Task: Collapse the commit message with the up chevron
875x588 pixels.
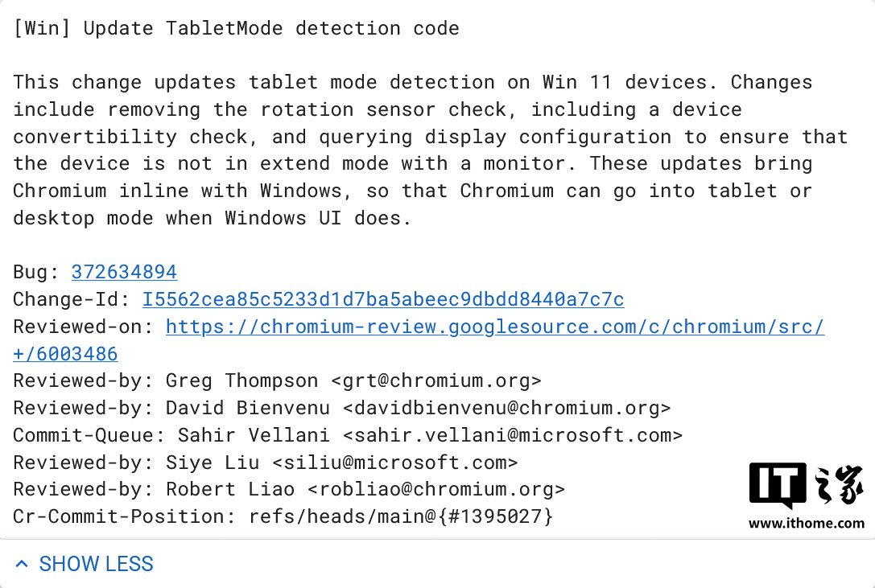Action: [x=22, y=564]
